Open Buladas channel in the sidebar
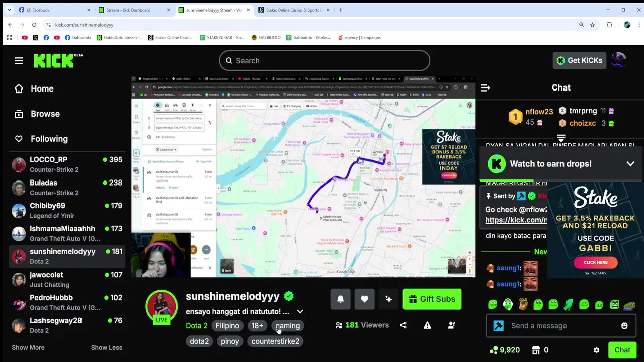The image size is (644, 362). click(67, 188)
